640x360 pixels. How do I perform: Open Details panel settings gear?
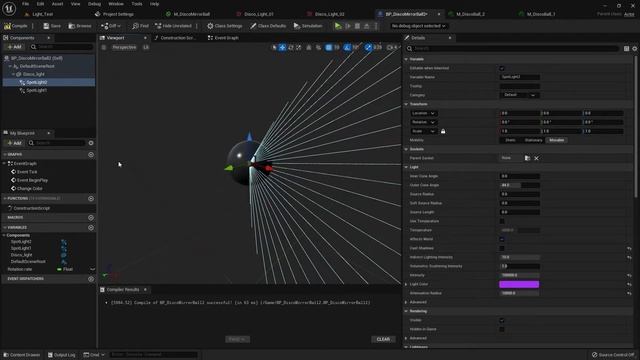coord(635,49)
